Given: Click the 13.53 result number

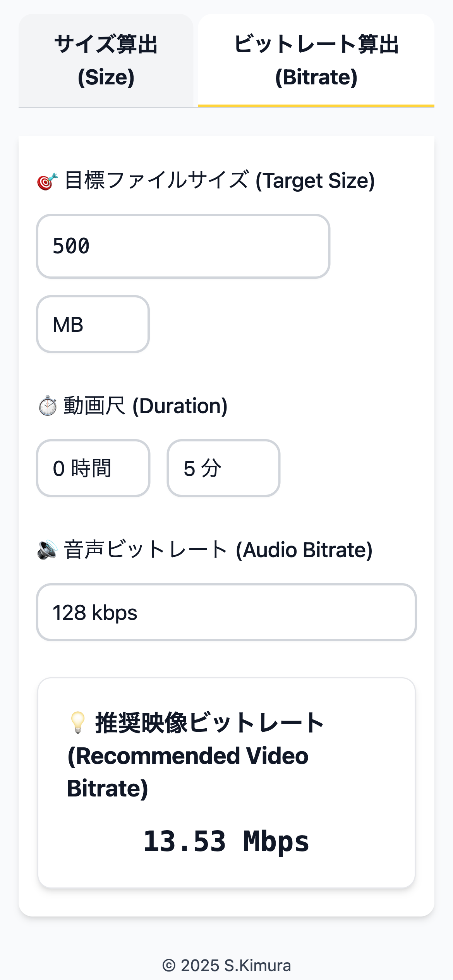Looking at the screenshot, I should (185, 841).
